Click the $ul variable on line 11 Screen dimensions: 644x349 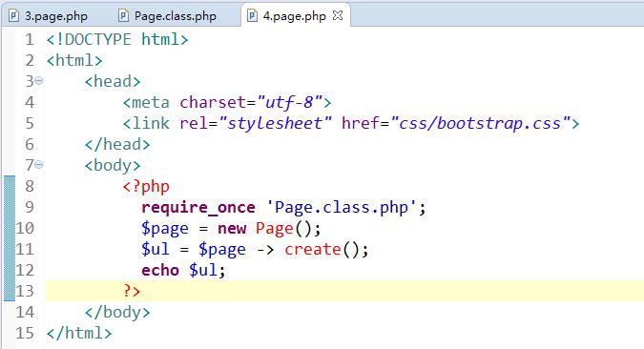coord(156,249)
